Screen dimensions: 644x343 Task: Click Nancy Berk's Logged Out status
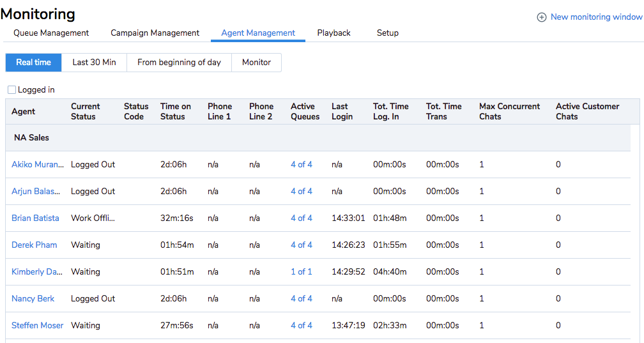point(93,299)
